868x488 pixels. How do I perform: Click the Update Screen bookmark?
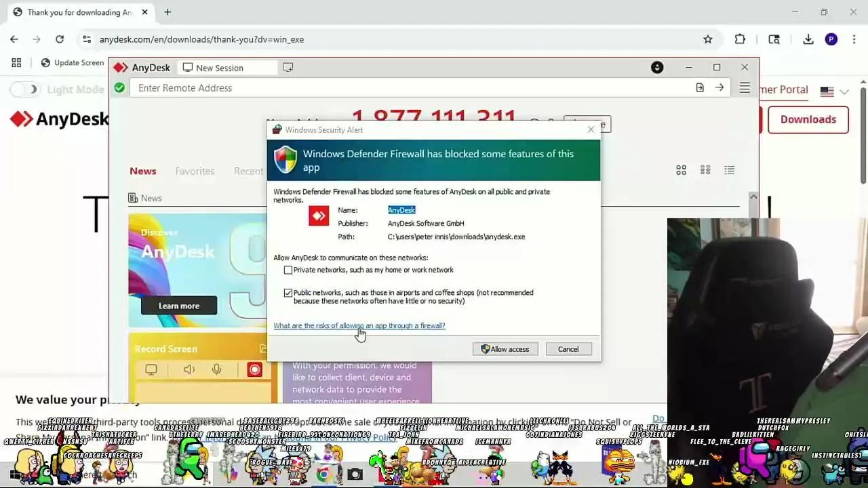(73, 62)
